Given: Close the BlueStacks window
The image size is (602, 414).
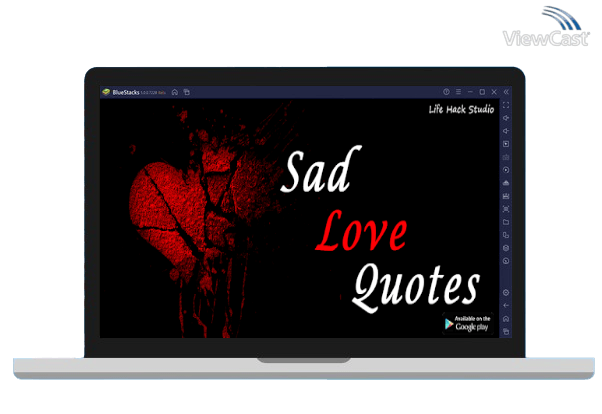Looking at the screenshot, I should tap(494, 92).
